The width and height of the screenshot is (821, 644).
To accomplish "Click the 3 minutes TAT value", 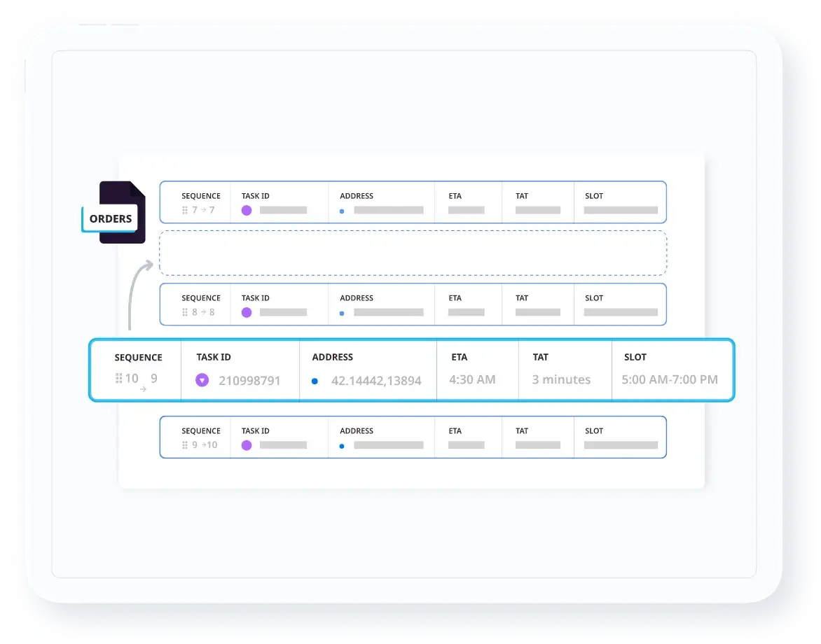I will tap(561, 379).
